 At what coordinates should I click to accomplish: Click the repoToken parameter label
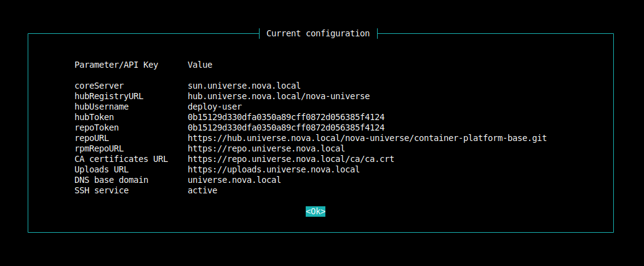pyautogui.click(x=97, y=128)
